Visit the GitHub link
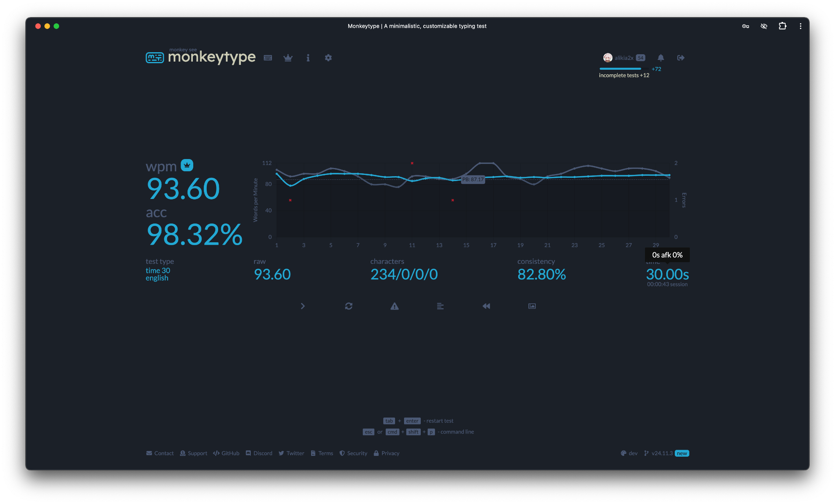The width and height of the screenshot is (835, 504). pos(226,453)
